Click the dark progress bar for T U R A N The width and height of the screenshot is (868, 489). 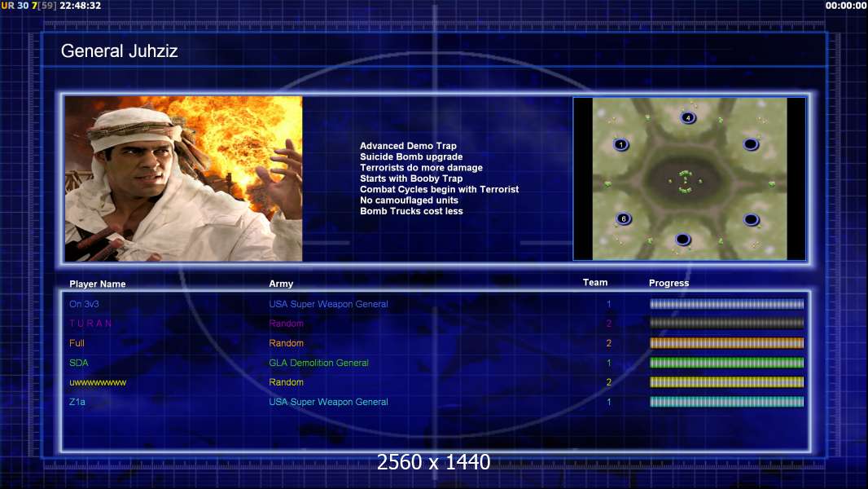[x=726, y=324]
